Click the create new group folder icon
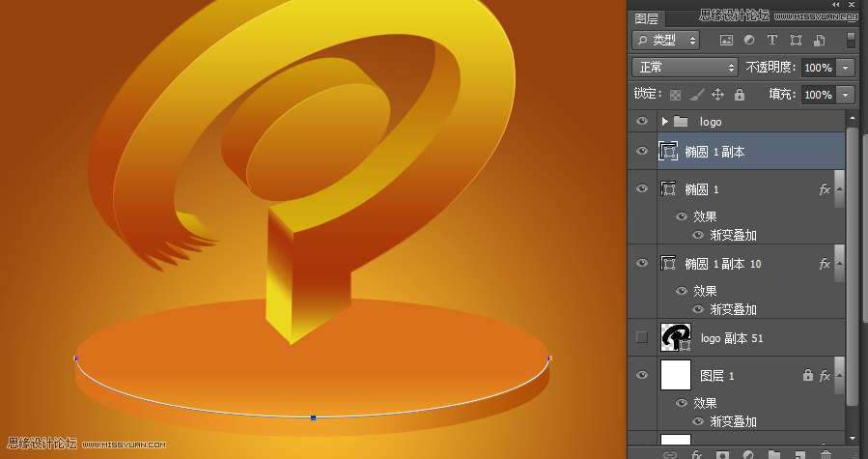 click(774, 455)
